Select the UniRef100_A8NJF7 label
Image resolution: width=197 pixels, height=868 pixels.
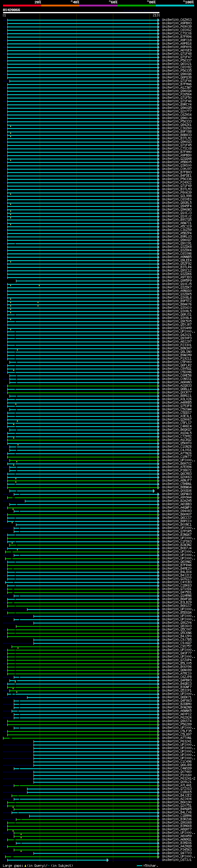tap(177, 481)
